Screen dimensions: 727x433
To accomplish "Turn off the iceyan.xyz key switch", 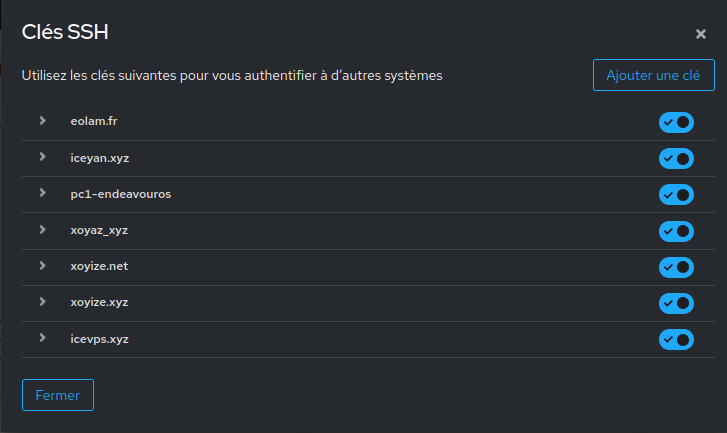I will coord(676,158).
